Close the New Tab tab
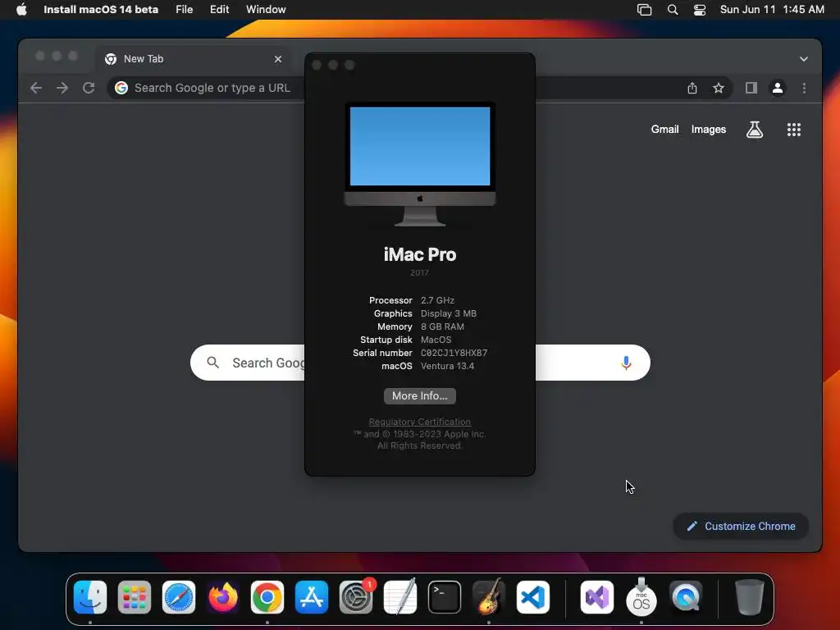Image resolution: width=840 pixels, height=630 pixels. (x=277, y=59)
